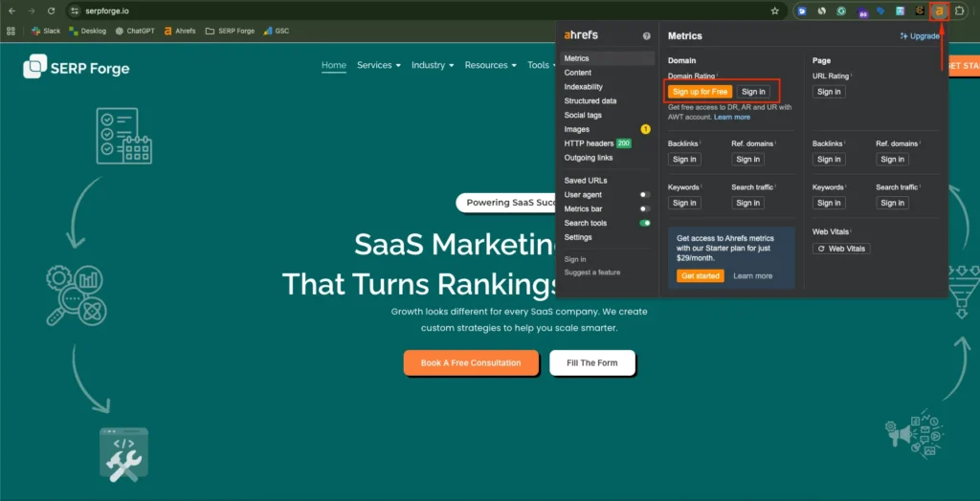Image resolution: width=980 pixels, height=501 pixels.
Task: Click Sign up for Free button
Action: [700, 92]
